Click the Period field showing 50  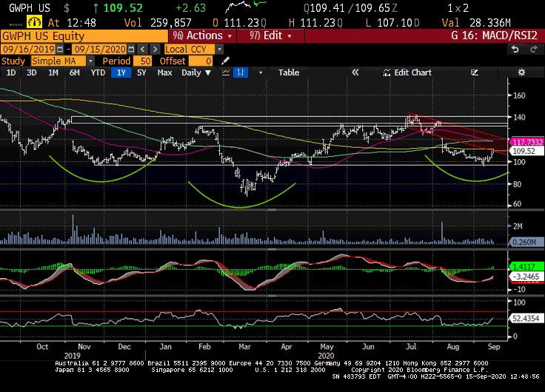142,61
